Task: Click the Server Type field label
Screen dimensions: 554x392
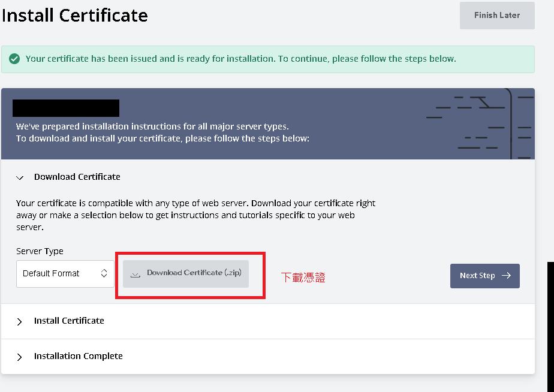Action: [x=40, y=251]
